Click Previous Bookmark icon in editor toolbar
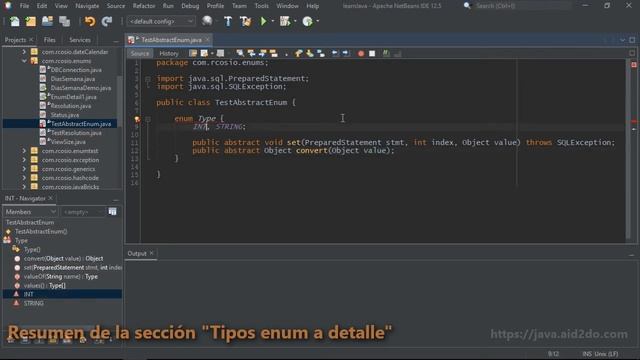 [299, 53]
